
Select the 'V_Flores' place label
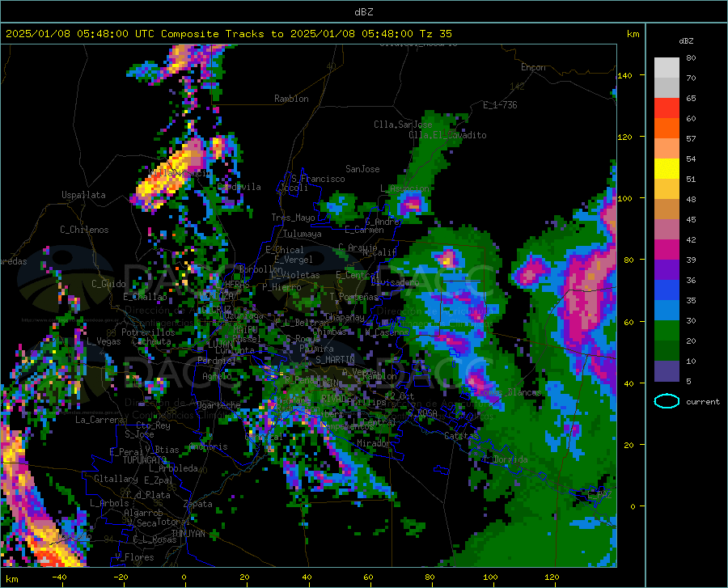[x=134, y=557]
